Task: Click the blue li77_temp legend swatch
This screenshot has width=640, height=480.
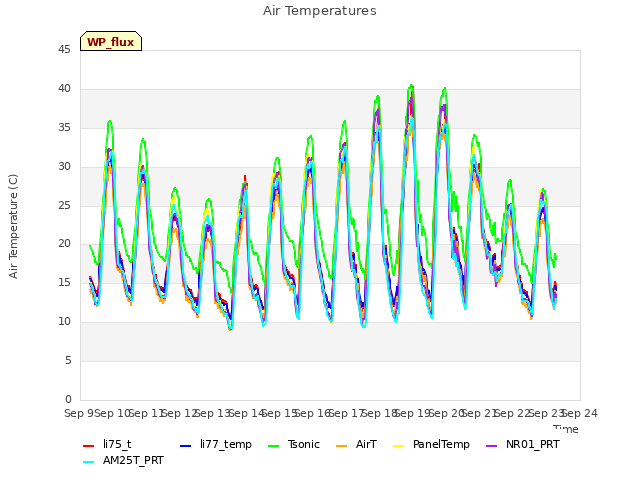Action: (186, 446)
